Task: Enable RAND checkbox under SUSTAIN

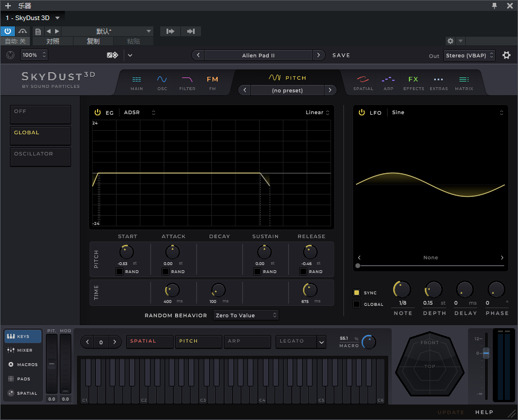Action: click(x=257, y=271)
